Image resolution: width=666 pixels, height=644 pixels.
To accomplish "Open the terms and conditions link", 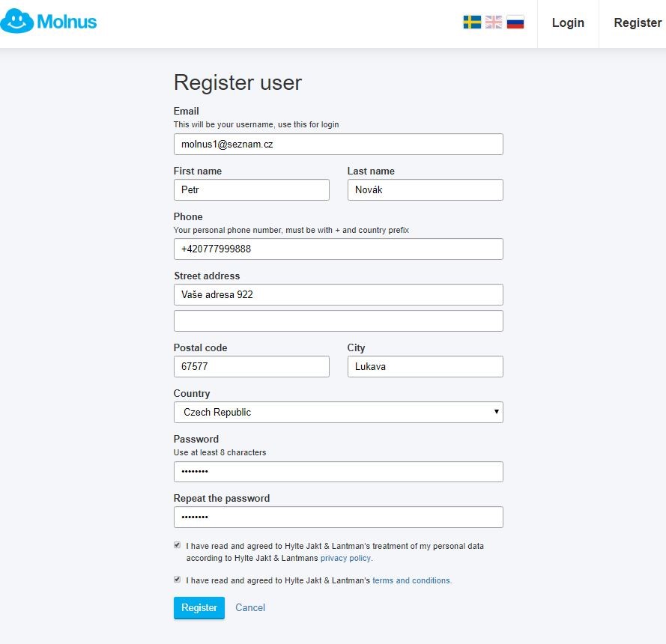I will tap(411, 581).
